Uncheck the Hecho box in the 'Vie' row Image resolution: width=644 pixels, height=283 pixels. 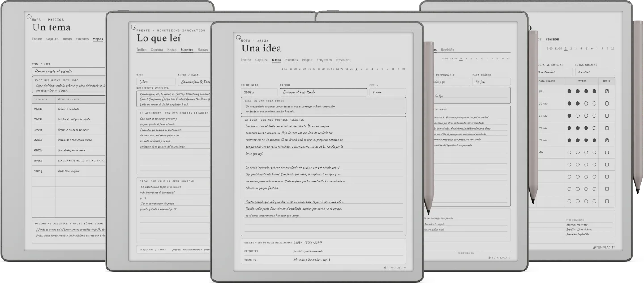(606, 91)
